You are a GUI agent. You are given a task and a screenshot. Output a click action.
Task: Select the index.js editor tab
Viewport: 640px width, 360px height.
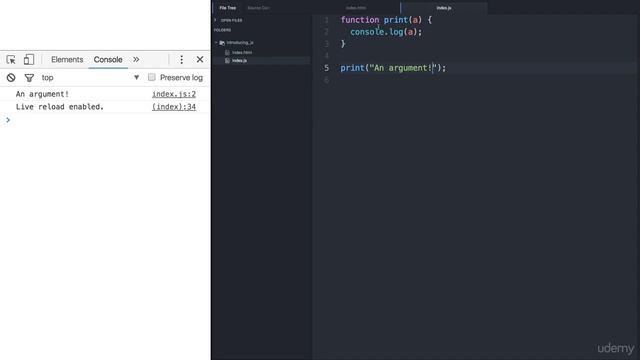(x=444, y=8)
